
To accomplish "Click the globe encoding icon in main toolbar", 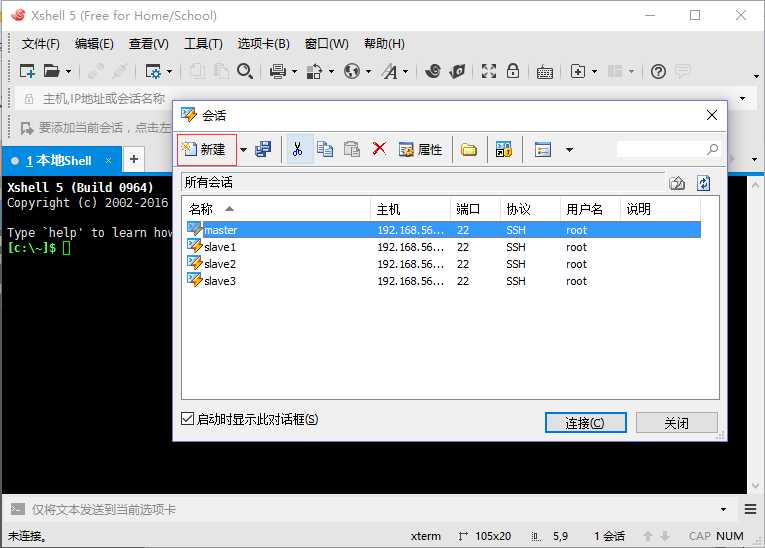I will (x=351, y=72).
